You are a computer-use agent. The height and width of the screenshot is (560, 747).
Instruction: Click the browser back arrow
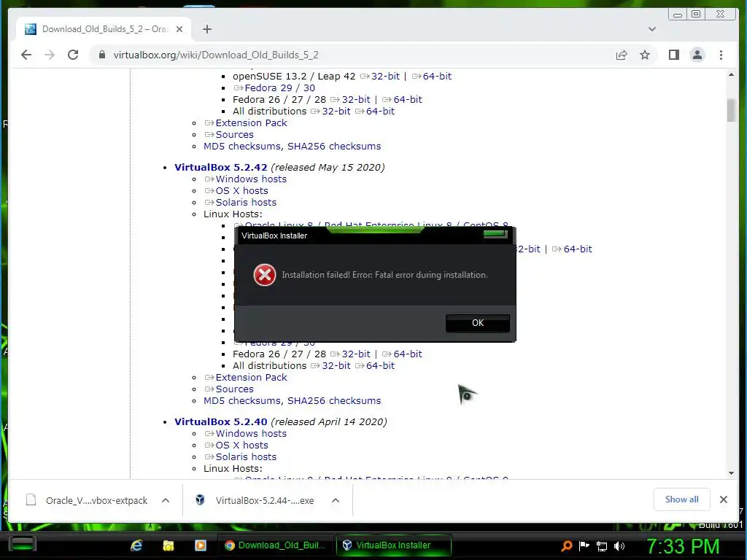26,55
